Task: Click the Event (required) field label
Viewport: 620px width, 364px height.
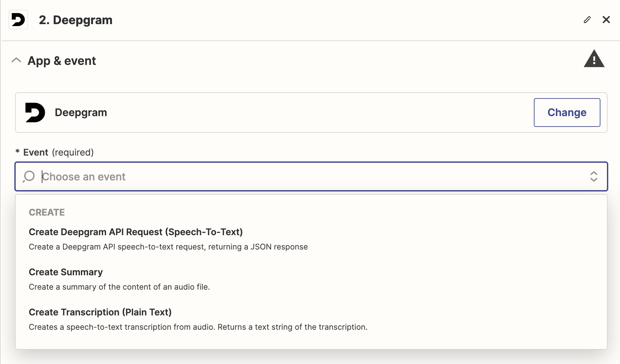Action: [58, 152]
